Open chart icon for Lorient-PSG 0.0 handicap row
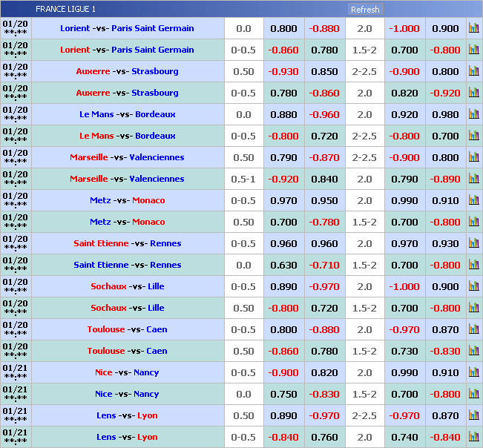The width and height of the screenshot is (483, 448). (473, 29)
